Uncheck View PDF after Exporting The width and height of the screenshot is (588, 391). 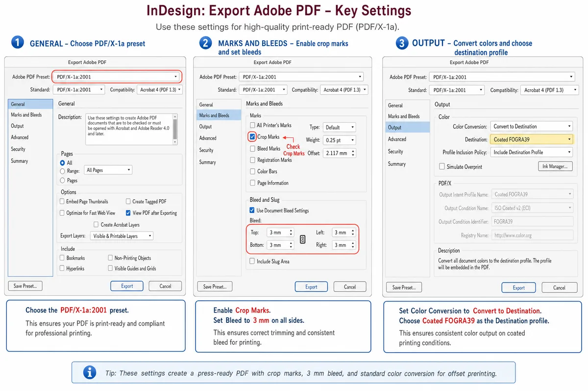[x=128, y=213]
